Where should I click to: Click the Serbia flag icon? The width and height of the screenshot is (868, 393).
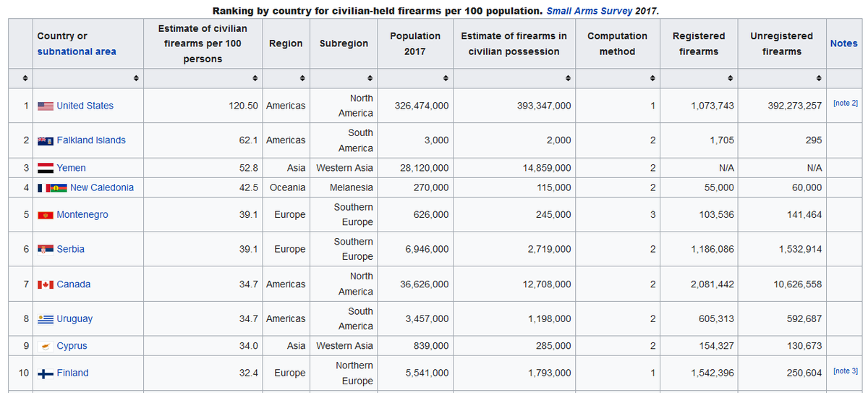pos(45,249)
